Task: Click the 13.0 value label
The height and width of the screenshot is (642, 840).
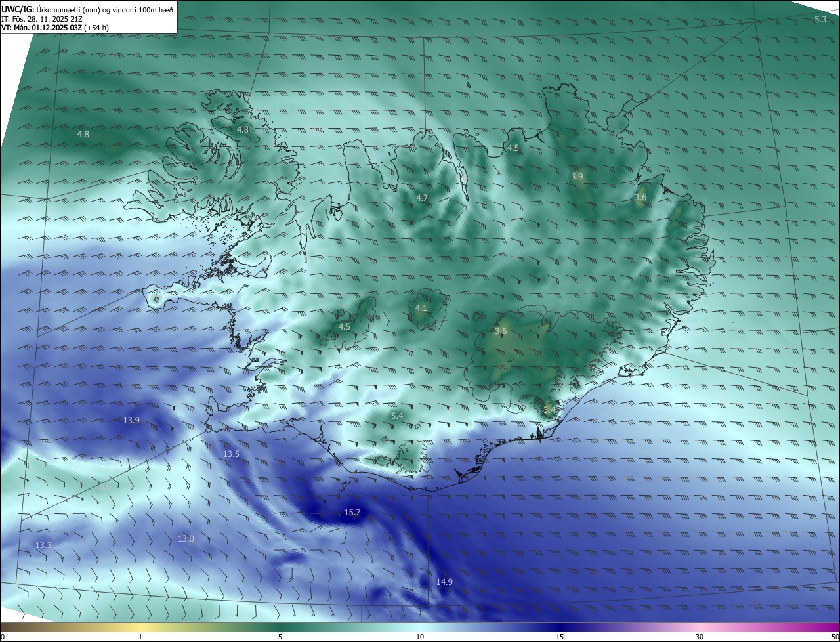Action: tap(186, 538)
